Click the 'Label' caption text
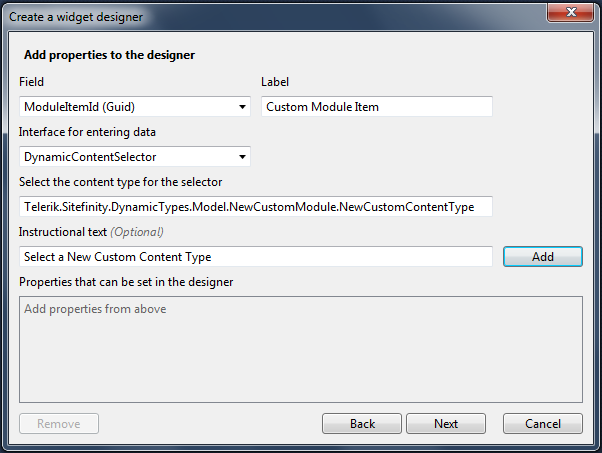 click(x=275, y=82)
